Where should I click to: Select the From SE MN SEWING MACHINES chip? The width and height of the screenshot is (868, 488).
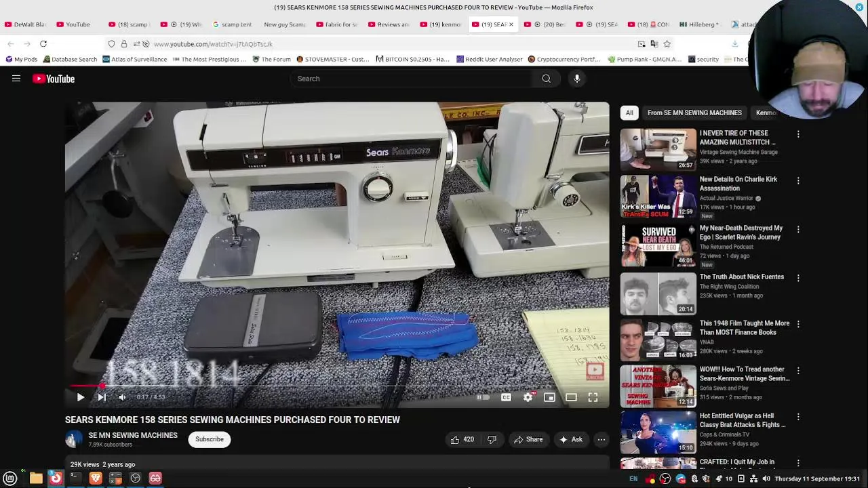click(x=694, y=113)
